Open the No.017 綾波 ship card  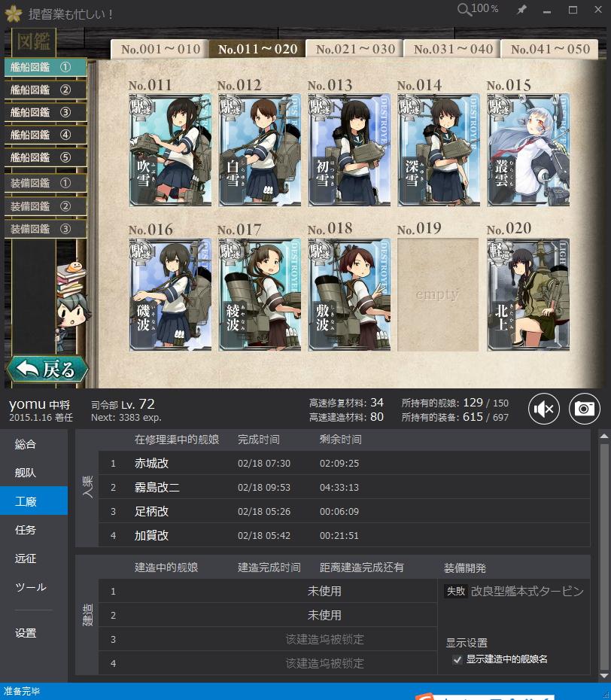[x=260, y=294]
